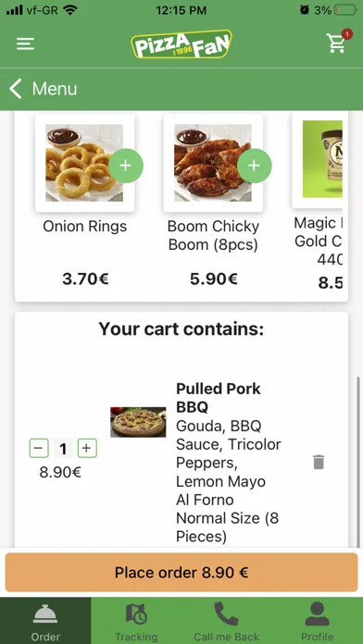Viewport: 363px width, 644px height.
Task: Click the cart list vertical scrollbar
Action: [358, 462]
